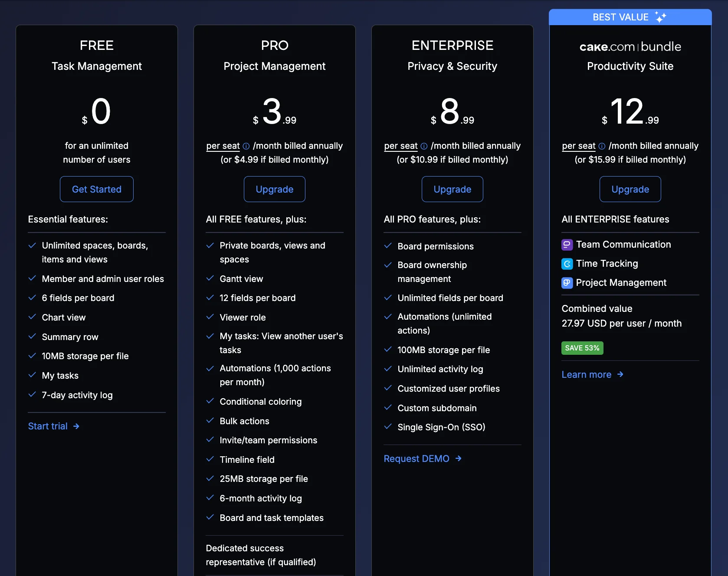Select the Team Communication app icon

[x=567, y=245]
